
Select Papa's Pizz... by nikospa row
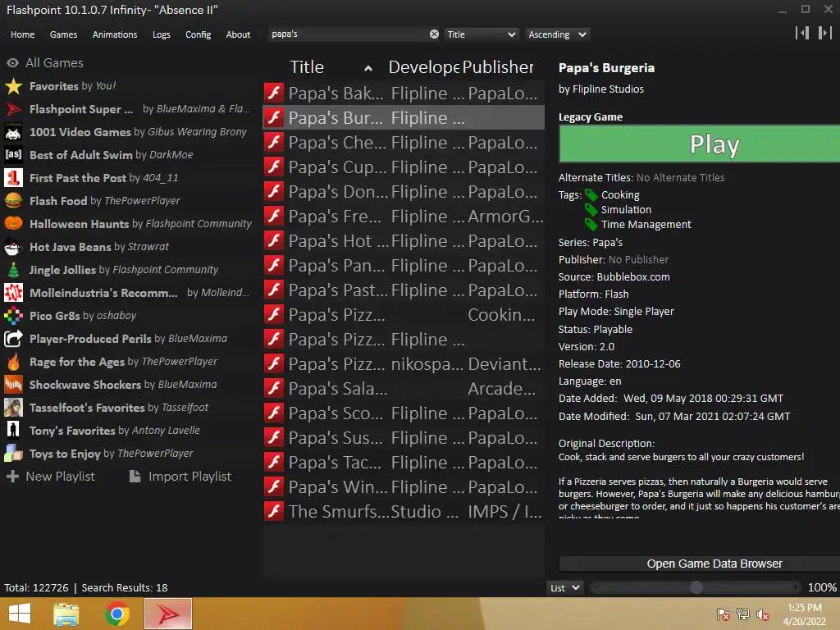[404, 363]
